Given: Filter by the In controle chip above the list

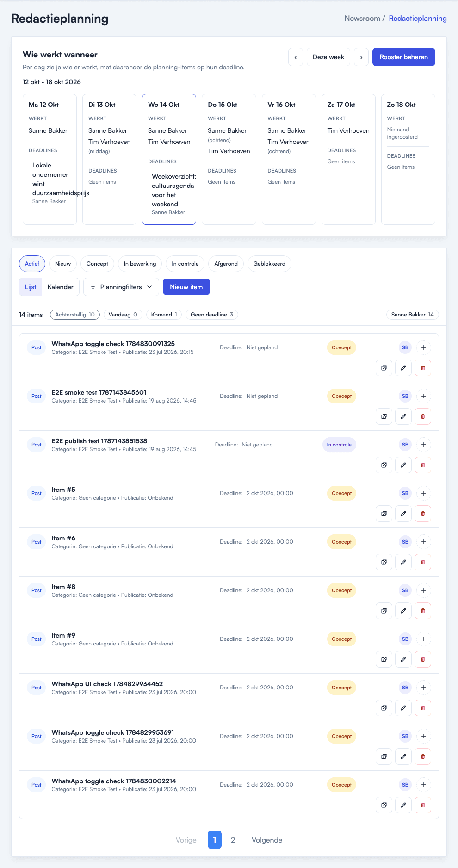Looking at the screenshot, I should pos(185,264).
